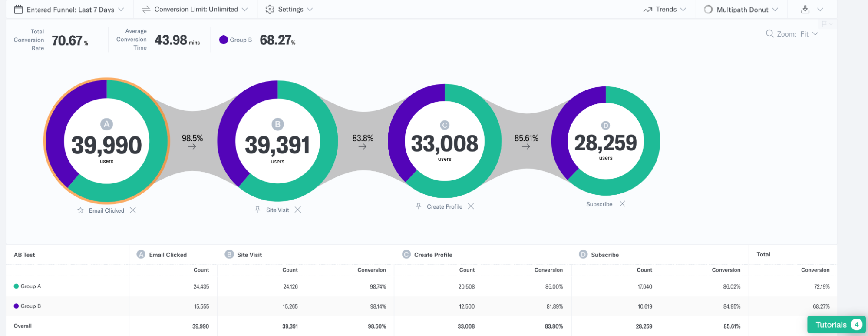Remove the Subscribe step using X
This screenshot has width=868, height=336.
(622, 204)
